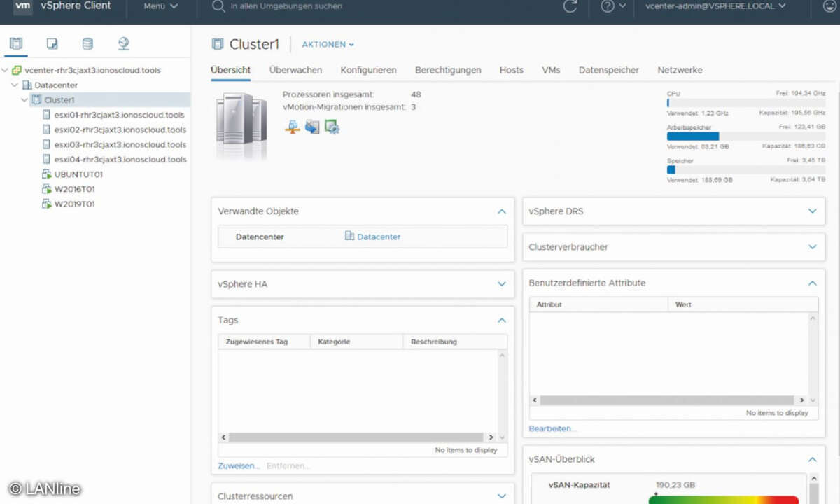Click the Tags table horizontal scrollbar
The image size is (840, 504).
coord(358,437)
